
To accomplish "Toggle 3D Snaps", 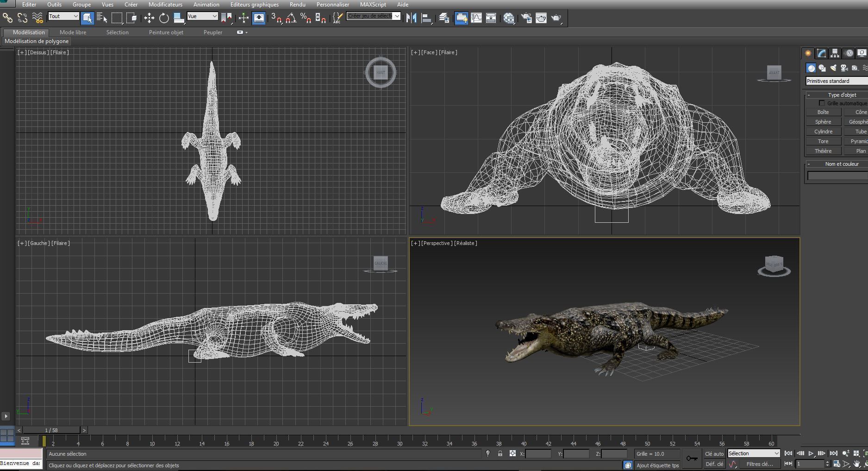I will click(x=276, y=18).
